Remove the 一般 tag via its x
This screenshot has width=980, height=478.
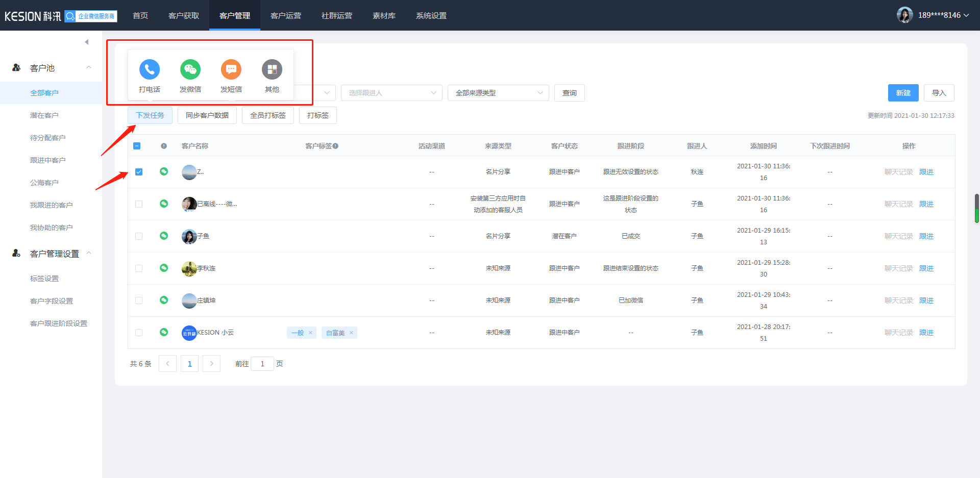(310, 333)
